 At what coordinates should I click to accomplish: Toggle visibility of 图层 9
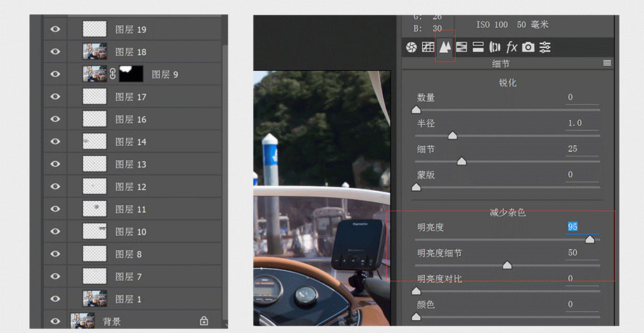coord(55,74)
